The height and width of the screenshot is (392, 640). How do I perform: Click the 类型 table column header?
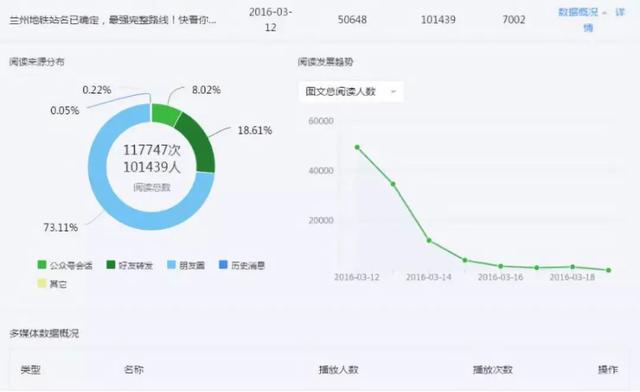[31, 370]
